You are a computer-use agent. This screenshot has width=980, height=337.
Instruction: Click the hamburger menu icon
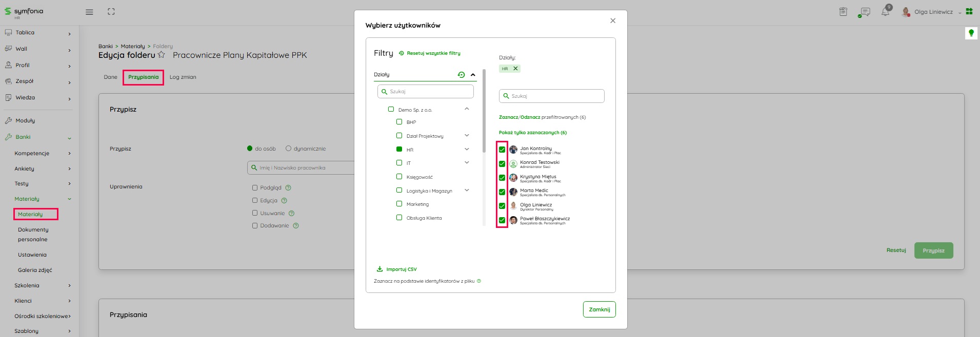click(89, 12)
